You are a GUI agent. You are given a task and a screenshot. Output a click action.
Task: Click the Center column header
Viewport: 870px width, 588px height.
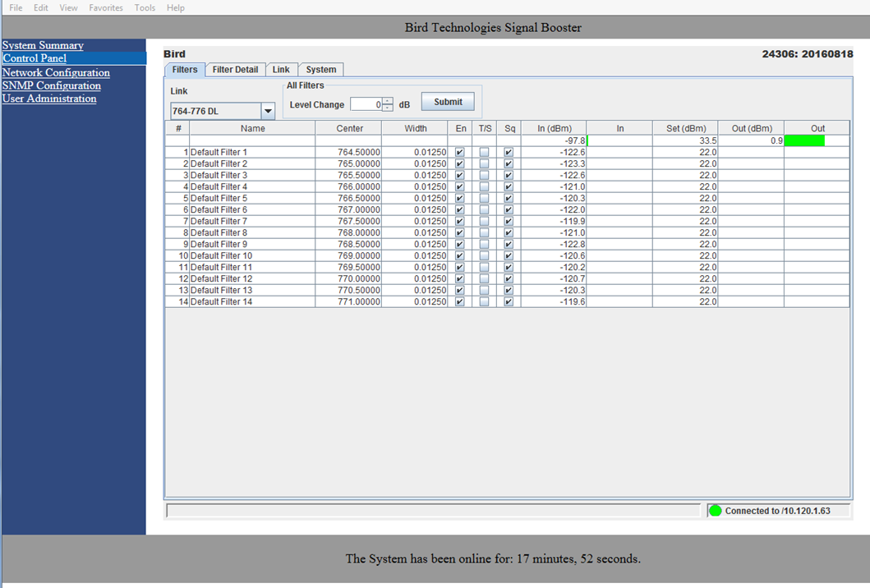349,128
